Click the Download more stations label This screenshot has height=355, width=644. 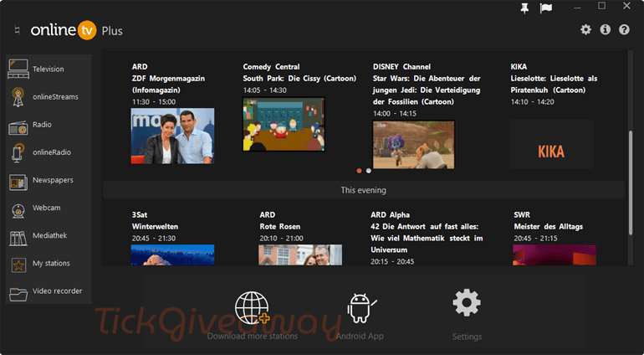coord(253,336)
